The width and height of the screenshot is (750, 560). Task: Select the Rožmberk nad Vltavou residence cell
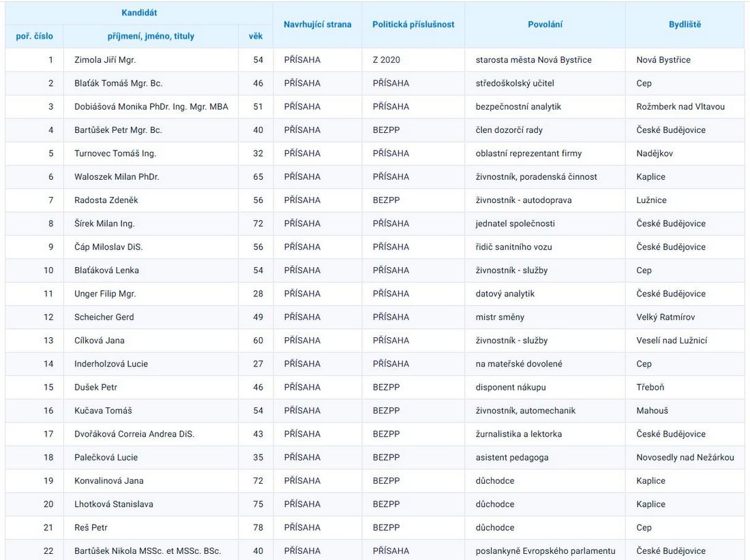[680, 107]
